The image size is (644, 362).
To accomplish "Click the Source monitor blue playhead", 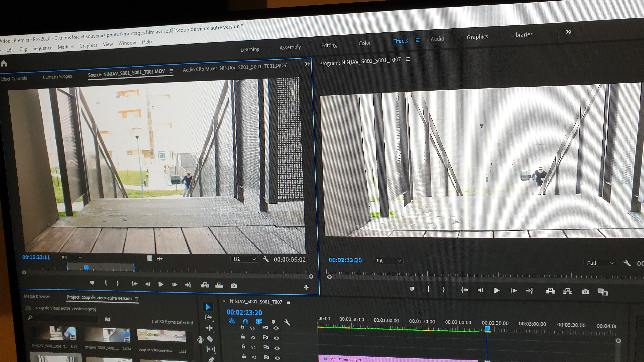I will point(86,268).
